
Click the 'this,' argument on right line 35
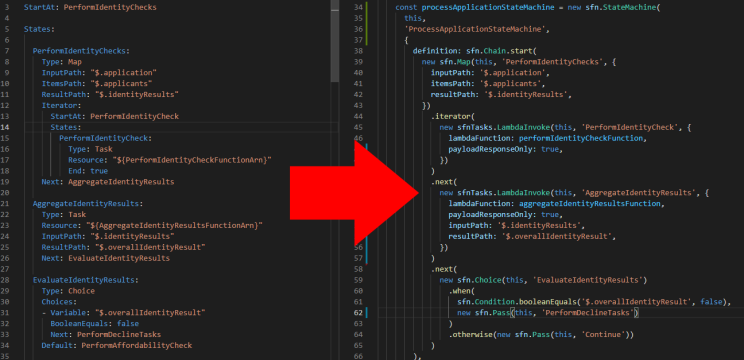tap(415, 18)
